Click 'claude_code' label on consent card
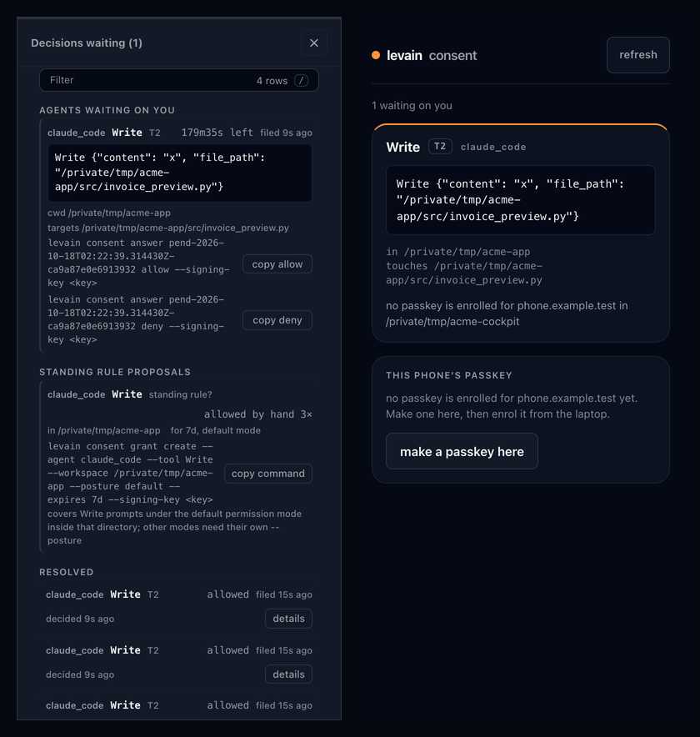700x737 pixels. point(493,147)
